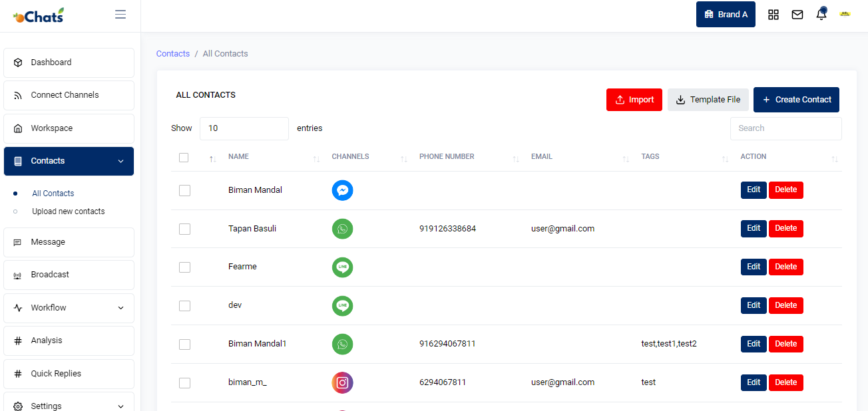The image size is (868, 411).
Task: Open Analysis in sidebar
Action: (69, 341)
